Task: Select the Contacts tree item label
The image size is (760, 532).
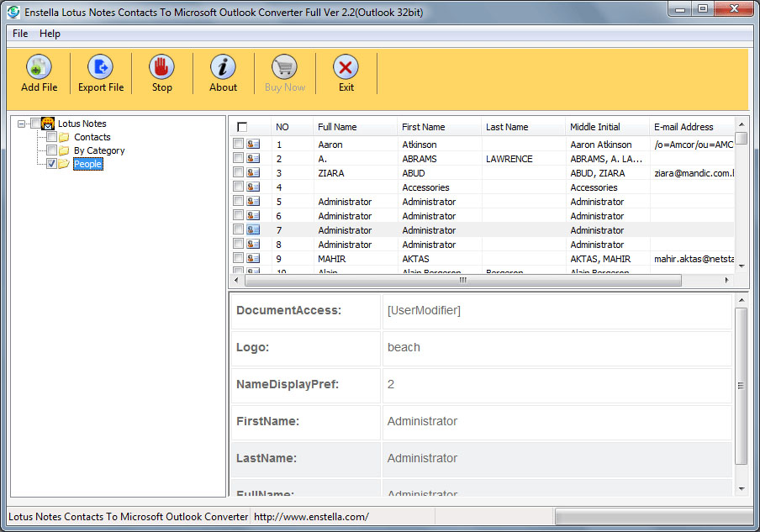Action: tap(92, 137)
